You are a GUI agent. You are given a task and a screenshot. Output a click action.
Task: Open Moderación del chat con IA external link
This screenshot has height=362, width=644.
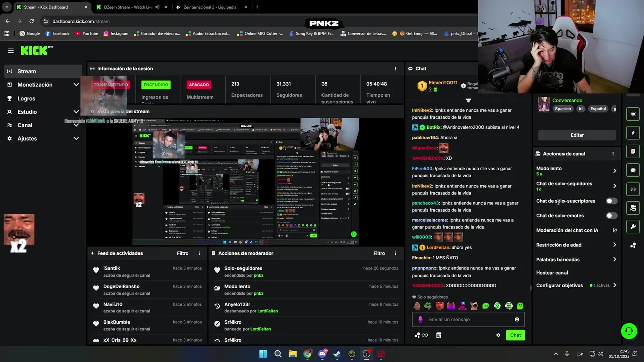coord(615,230)
